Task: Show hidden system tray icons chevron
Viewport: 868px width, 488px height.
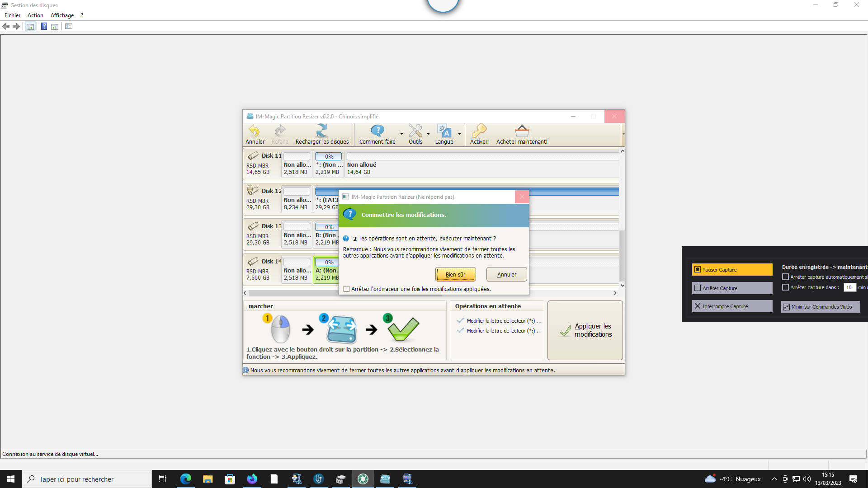Action: click(774, 479)
